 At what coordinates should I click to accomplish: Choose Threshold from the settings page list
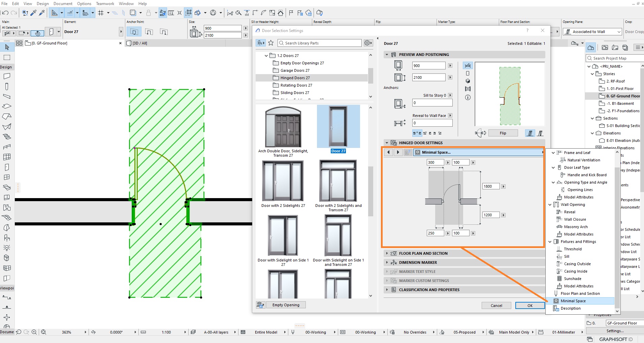tap(573, 249)
